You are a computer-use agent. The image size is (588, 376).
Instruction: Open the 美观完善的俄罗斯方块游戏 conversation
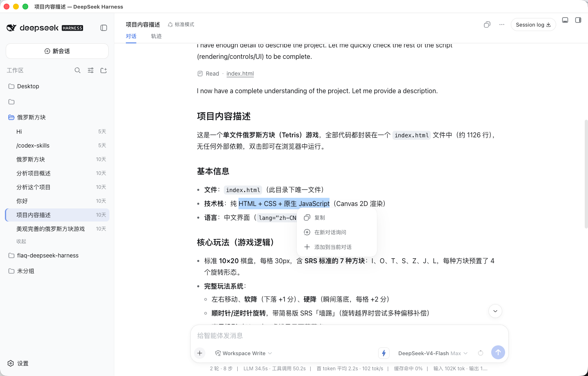57,229
